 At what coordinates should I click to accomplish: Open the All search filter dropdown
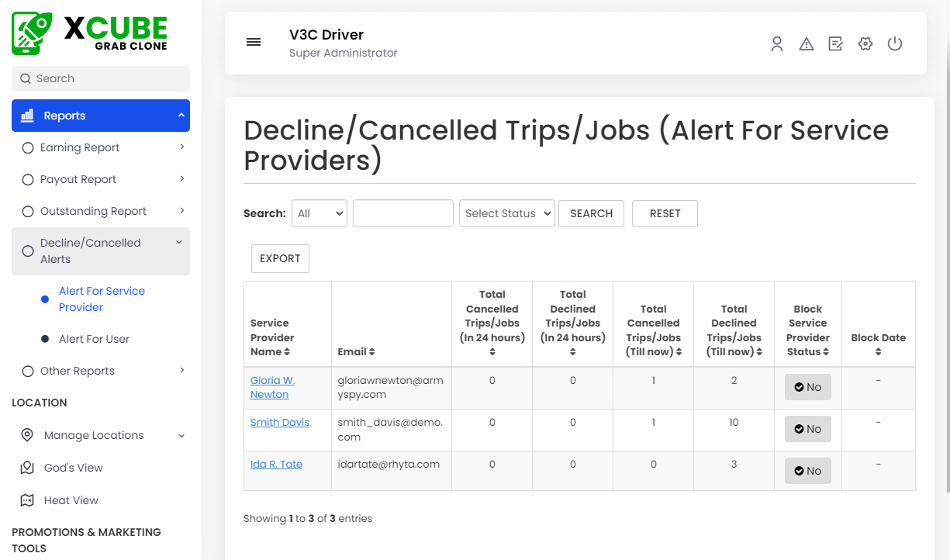tap(319, 213)
